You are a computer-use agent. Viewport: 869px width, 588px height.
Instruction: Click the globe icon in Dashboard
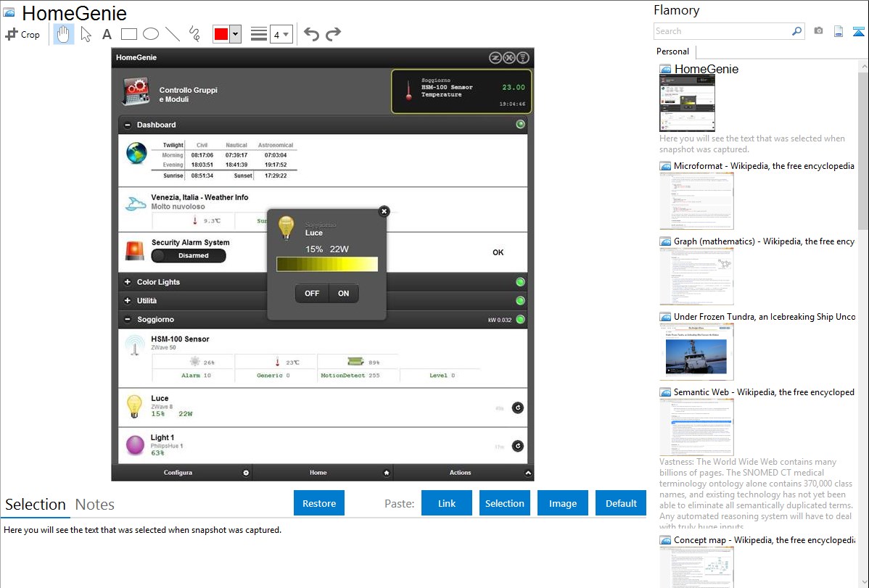136,154
